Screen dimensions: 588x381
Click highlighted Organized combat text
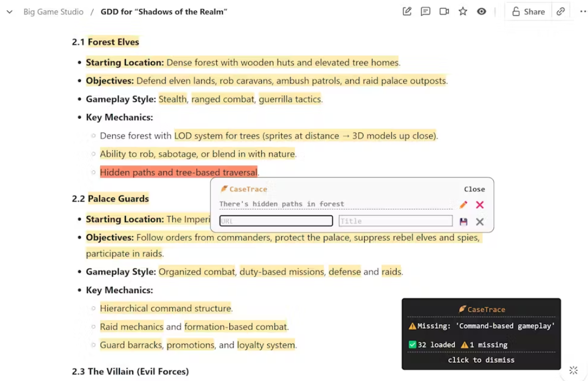(x=197, y=272)
